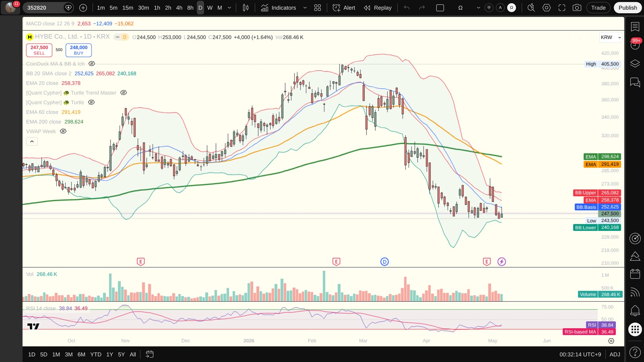Start Bar Replay mode
The height and width of the screenshot is (362, 644).
(378, 8)
